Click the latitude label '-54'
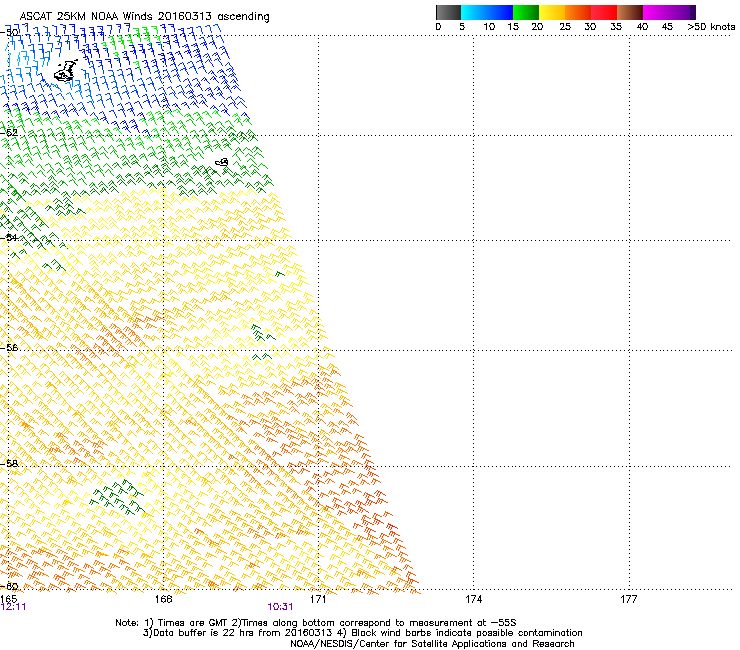 tap(9, 237)
